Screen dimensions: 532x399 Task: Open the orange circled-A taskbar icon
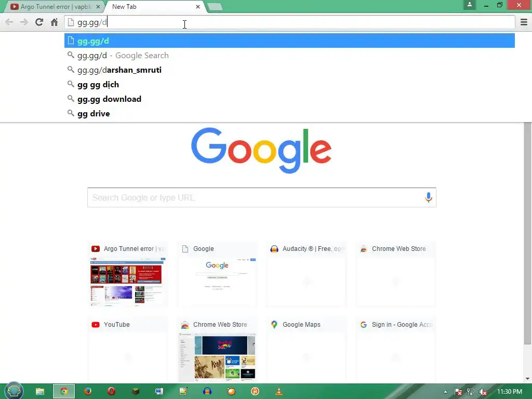point(255,392)
